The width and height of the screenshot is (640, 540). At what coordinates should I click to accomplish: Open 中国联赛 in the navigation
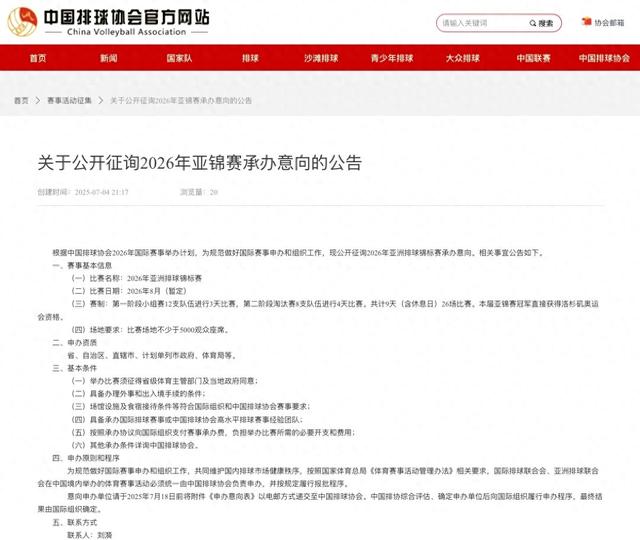click(532, 58)
